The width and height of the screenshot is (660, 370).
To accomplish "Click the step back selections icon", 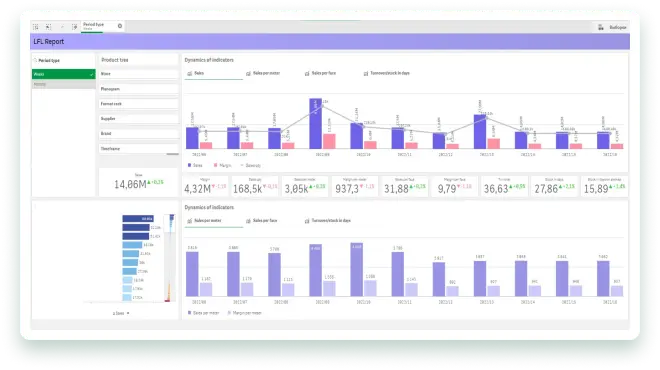I will 49,27.
